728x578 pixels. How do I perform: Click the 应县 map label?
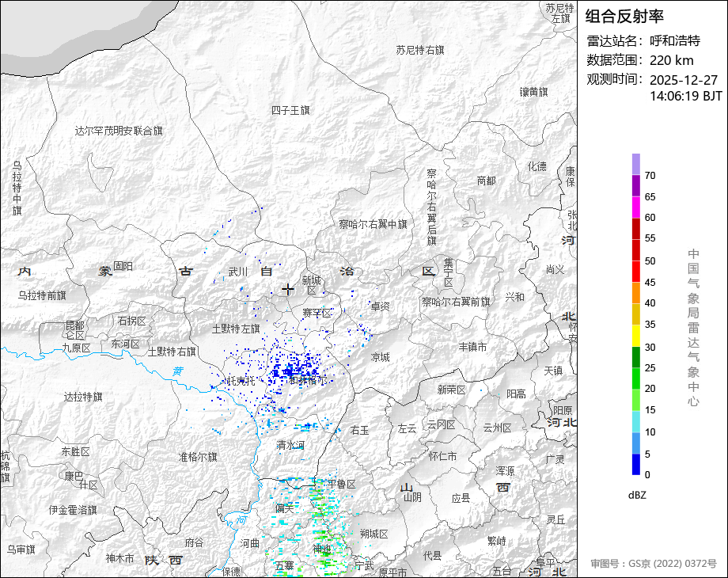461,499
